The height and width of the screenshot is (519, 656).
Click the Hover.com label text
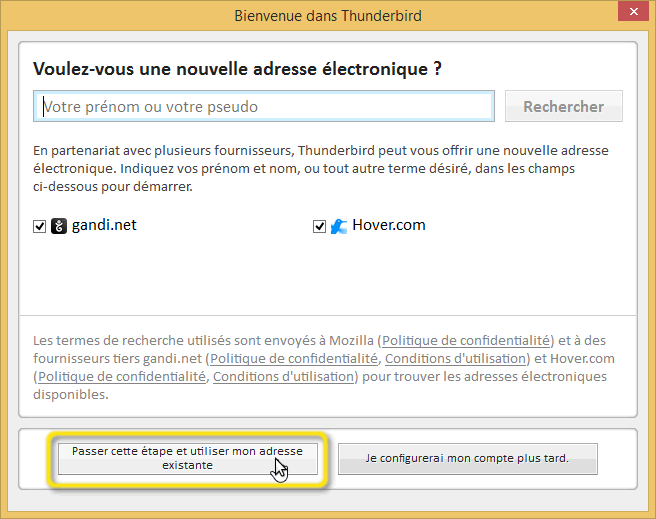[x=389, y=225]
